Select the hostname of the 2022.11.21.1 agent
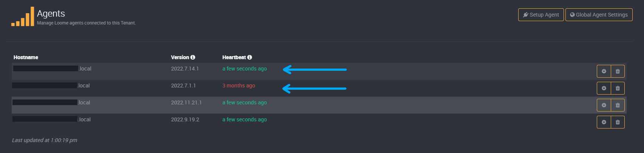 tap(51, 103)
